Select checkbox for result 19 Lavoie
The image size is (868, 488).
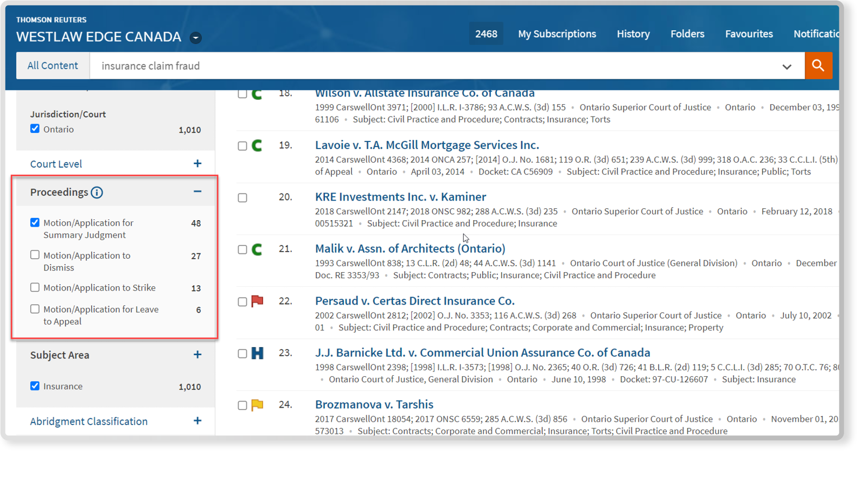pos(242,146)
